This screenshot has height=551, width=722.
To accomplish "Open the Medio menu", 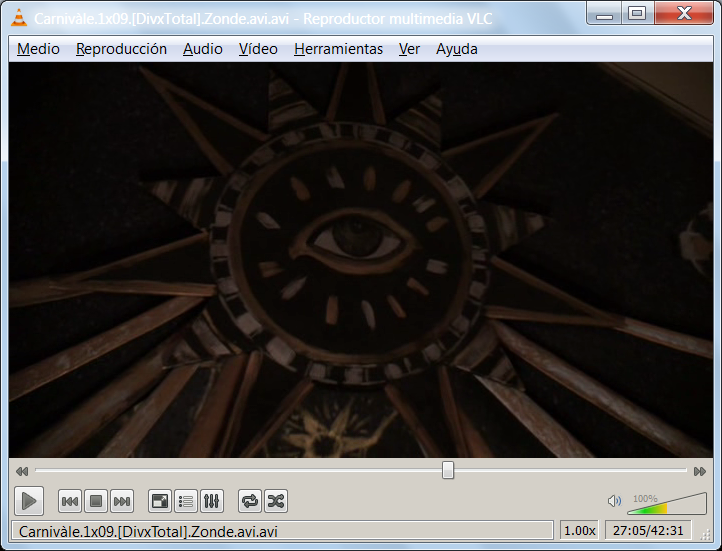I will coord(38,49).
